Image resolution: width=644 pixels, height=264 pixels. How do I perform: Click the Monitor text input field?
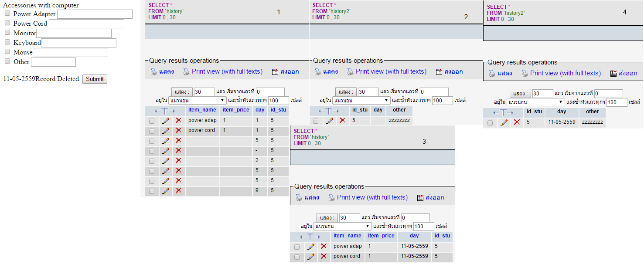[x=74, y=33]
